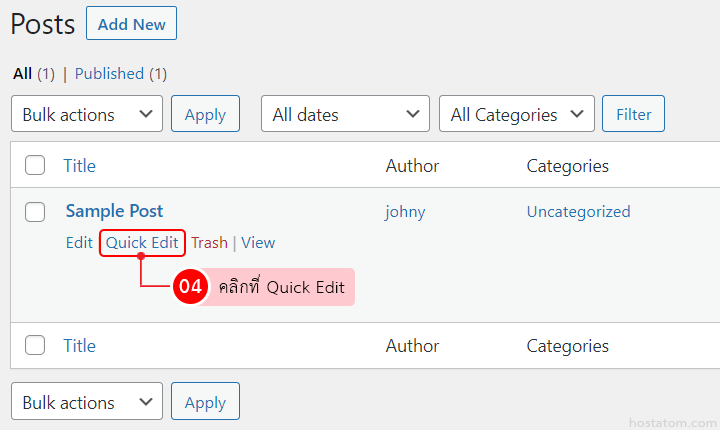Tick the select-all checkbox in header
This screenshot has width=720, height=430.
tap(35, 166)
